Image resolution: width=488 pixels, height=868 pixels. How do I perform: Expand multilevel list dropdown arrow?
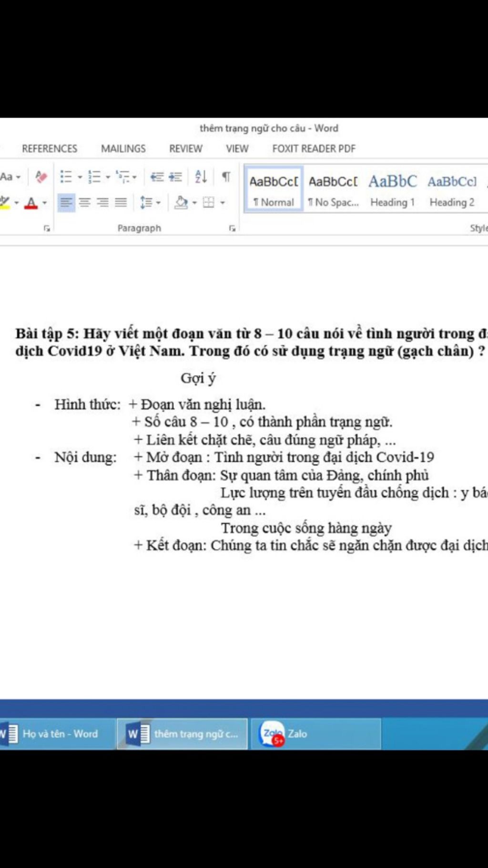tap(134, 178)
